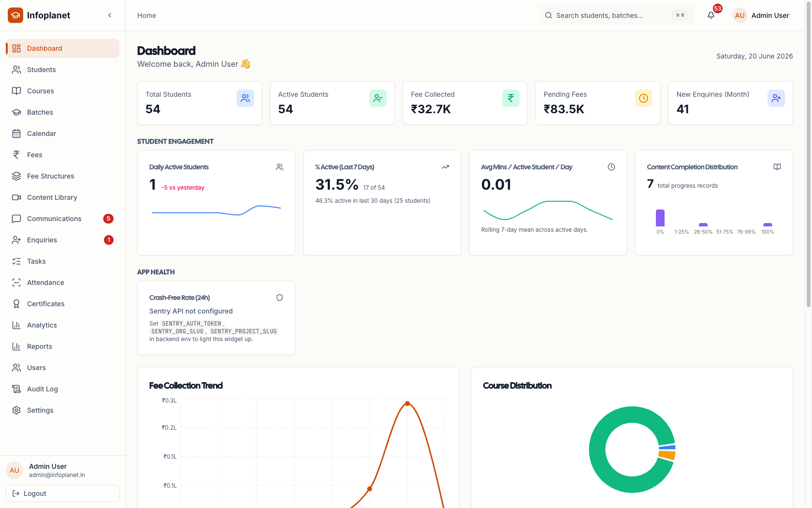Navigate to Fees
Viewport: 812px width, 508px height.
(x=63, y=155)
